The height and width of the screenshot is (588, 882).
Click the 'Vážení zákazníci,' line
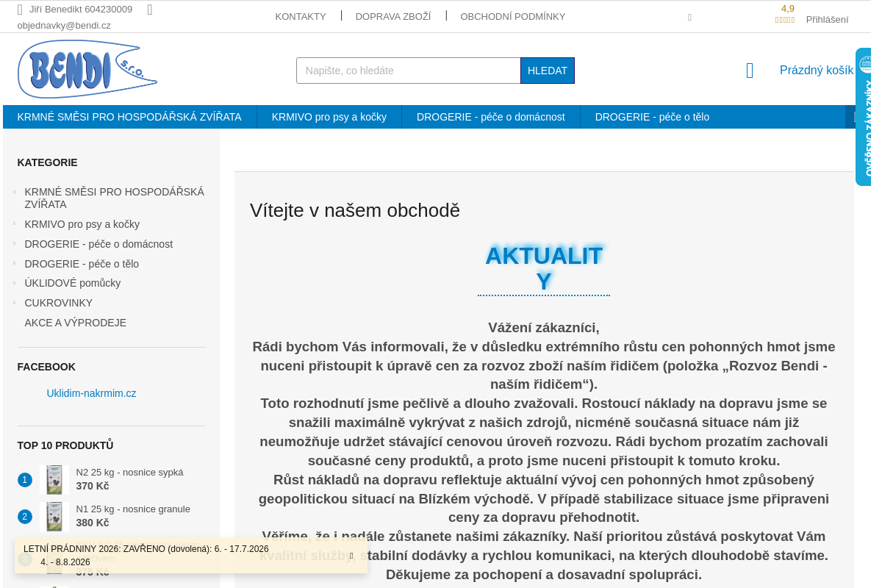[544, 327]
